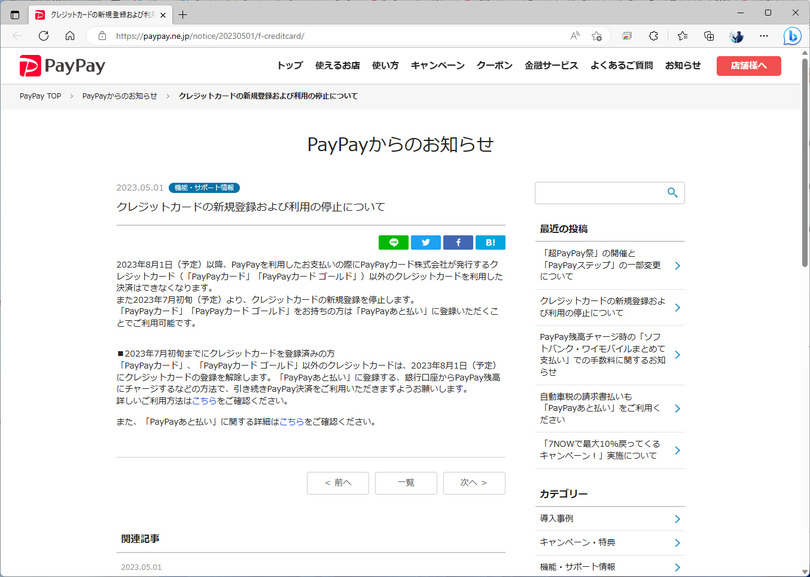Click the red 店舗様へ button

749,66
